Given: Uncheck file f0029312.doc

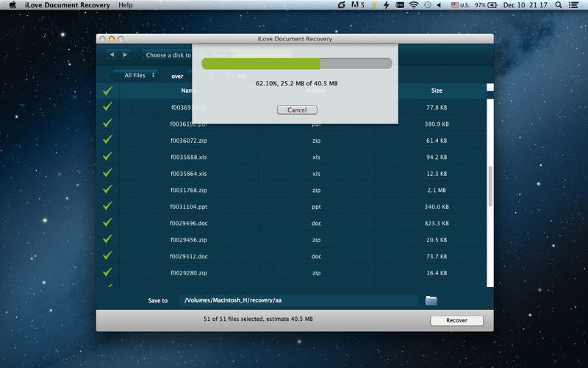Looking at the screenshot, I should tap(107, 255).
